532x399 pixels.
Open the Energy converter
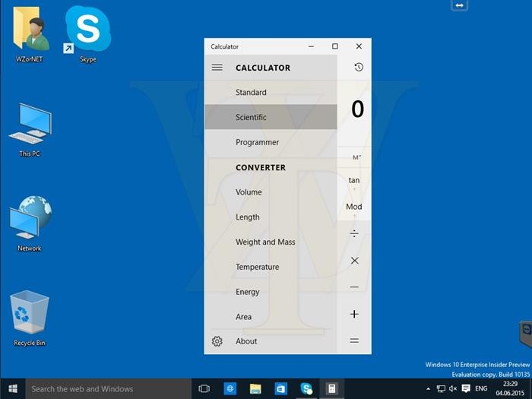[271, 292]
